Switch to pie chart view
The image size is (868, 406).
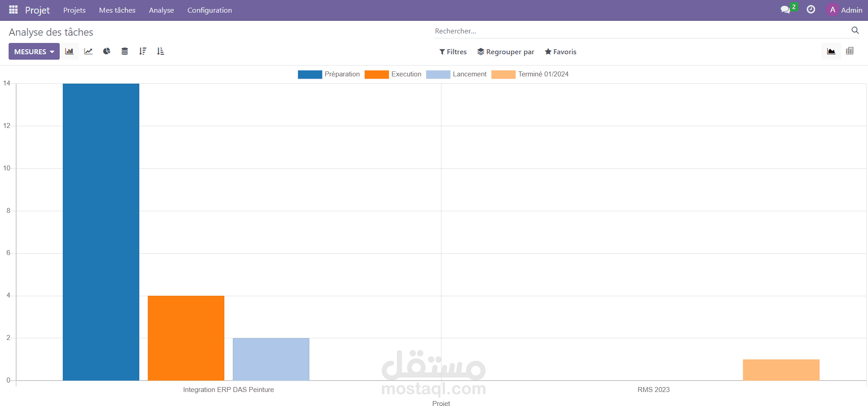pyautogui.click(x=107, y=51)
